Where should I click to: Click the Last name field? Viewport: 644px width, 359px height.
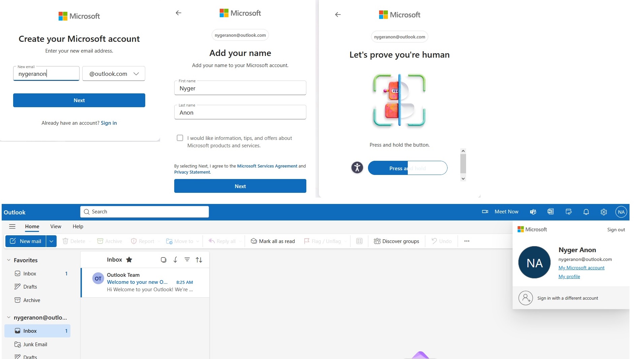click(240, 112)
